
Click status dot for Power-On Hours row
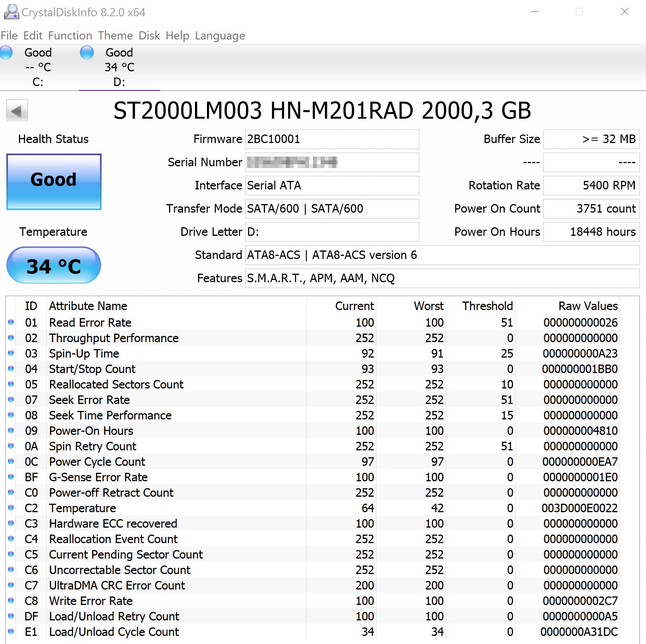11,430
